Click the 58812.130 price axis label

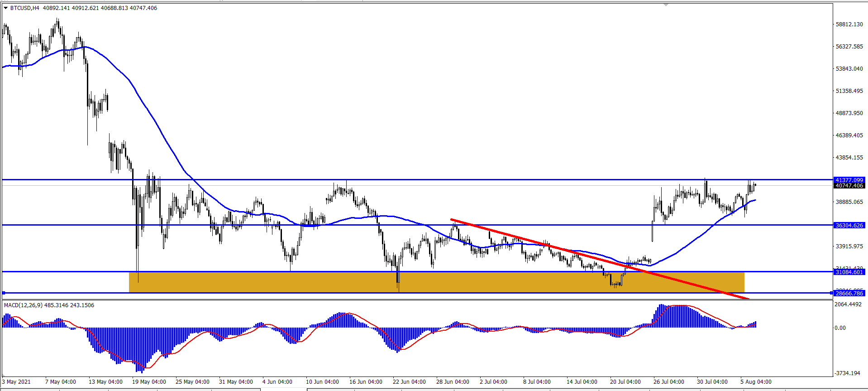(x=849, y=24)
